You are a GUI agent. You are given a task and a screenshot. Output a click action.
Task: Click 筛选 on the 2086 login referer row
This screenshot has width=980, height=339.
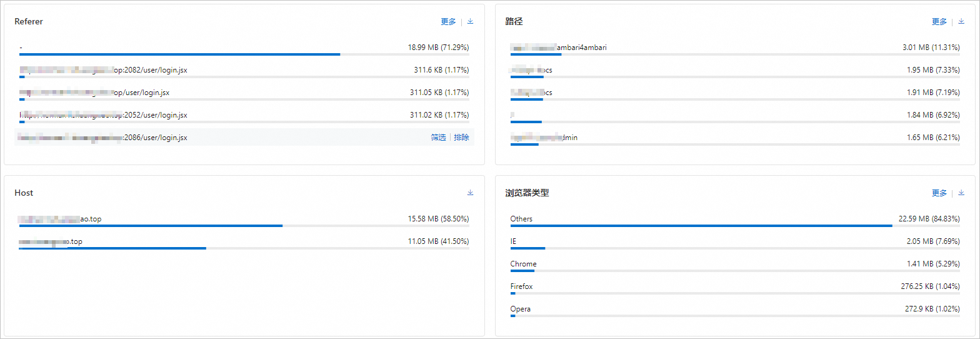[438, 138]
